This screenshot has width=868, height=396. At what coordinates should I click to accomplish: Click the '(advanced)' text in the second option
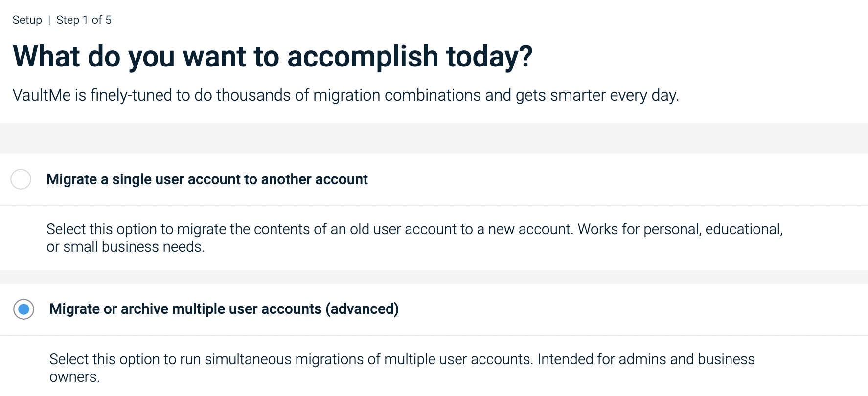363,309
